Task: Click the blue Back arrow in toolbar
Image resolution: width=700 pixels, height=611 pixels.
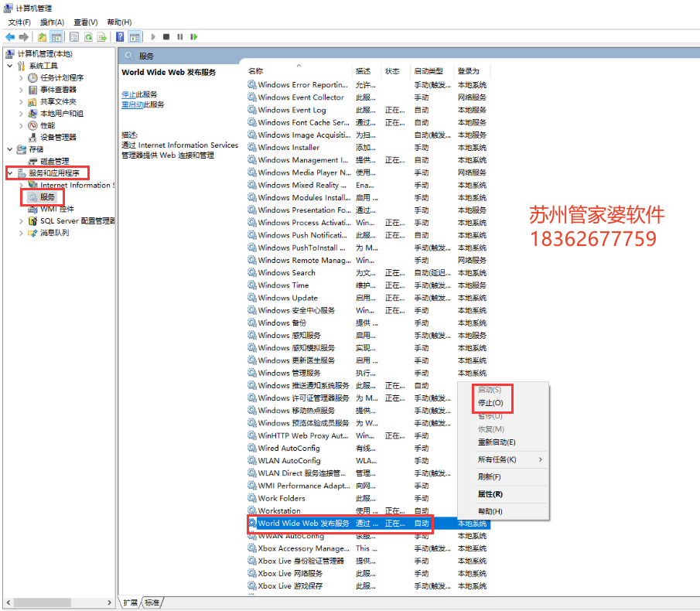Action: pos(10,36)
